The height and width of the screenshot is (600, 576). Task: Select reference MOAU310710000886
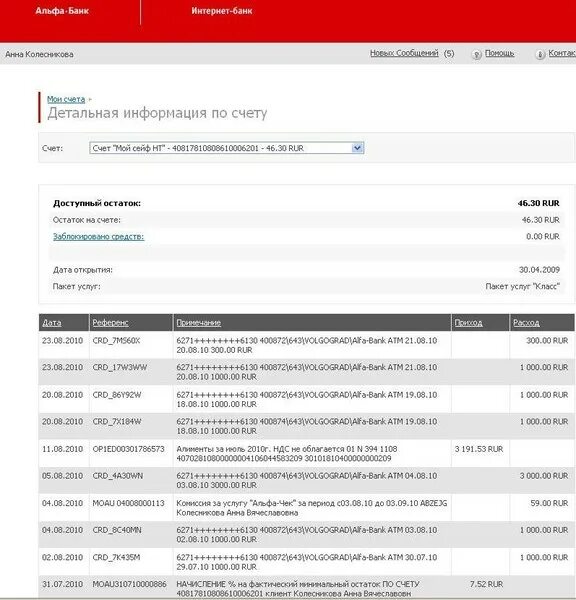pyautogui.click(x=129, y=584)
